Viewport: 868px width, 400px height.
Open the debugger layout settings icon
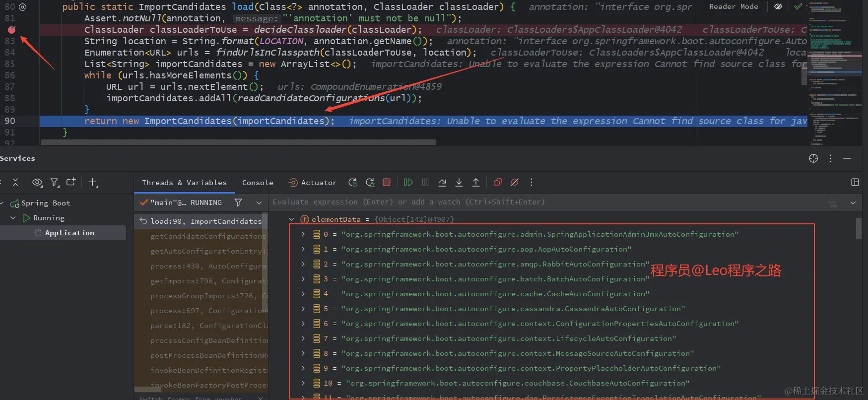(855, 182)
